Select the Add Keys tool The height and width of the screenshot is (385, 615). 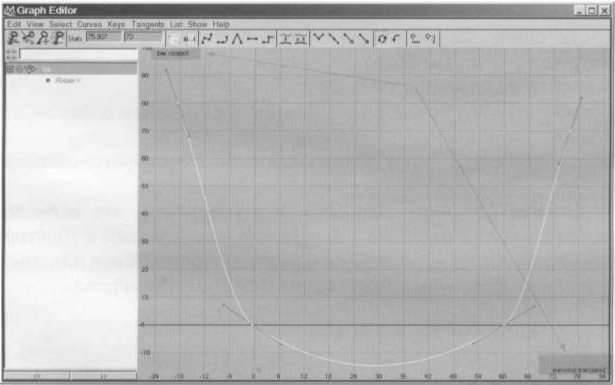[x=43, y=38]
